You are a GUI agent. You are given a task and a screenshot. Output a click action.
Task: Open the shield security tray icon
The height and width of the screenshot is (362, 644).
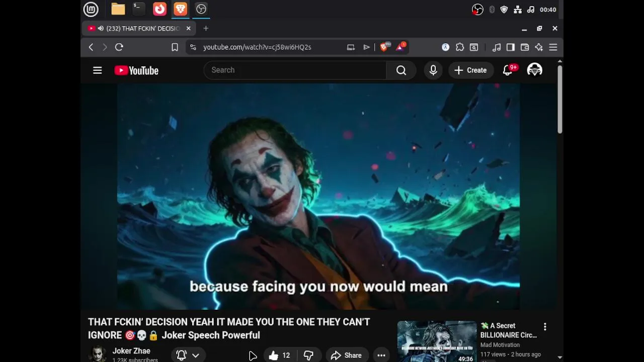(x=504, y=10)
